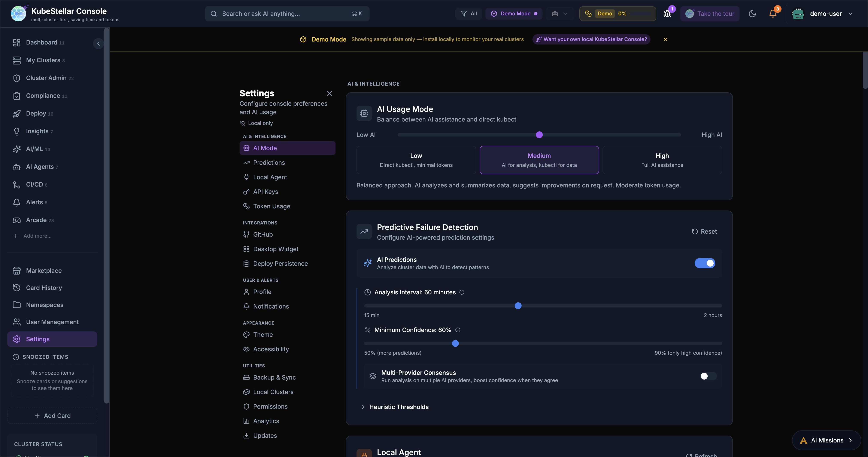Screen dimensions: 868x457
Task: Collapse the left sidebar with chevron
Action: coord(98,43)
